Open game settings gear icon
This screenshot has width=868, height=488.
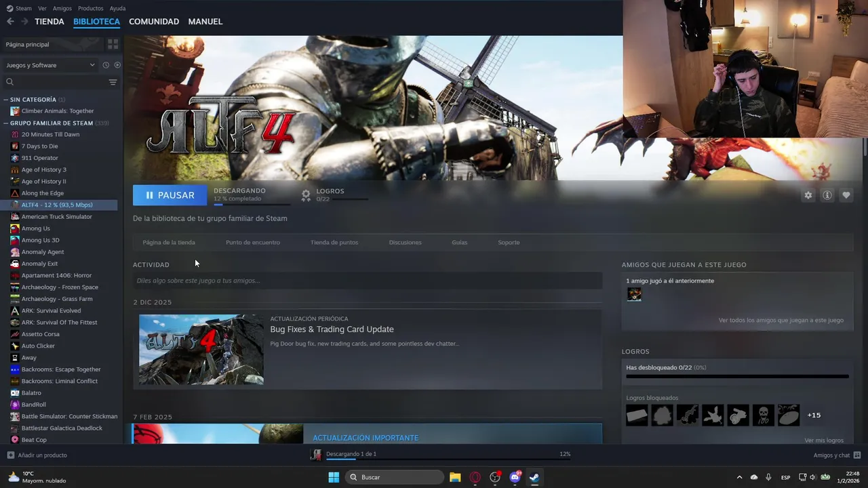pos(808,195)
